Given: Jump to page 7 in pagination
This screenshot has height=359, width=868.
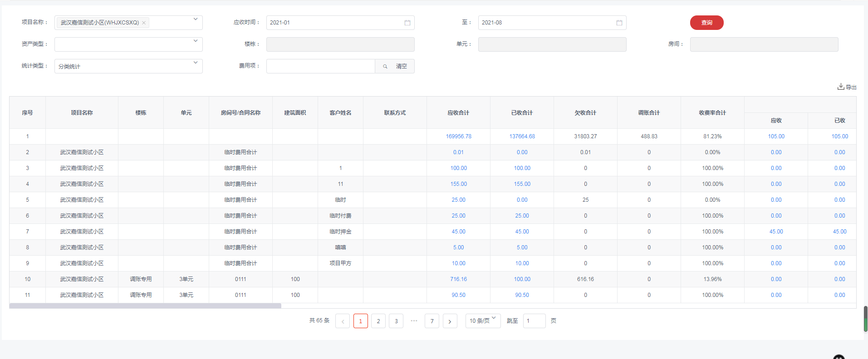Looking at the screenshot, I should click(432, 321).
